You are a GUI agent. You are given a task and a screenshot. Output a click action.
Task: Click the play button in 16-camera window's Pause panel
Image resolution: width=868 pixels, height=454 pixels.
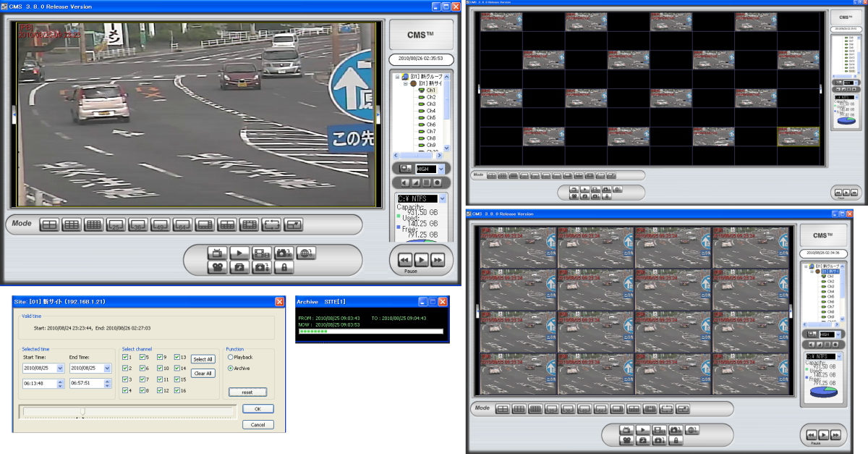(823, 434)
